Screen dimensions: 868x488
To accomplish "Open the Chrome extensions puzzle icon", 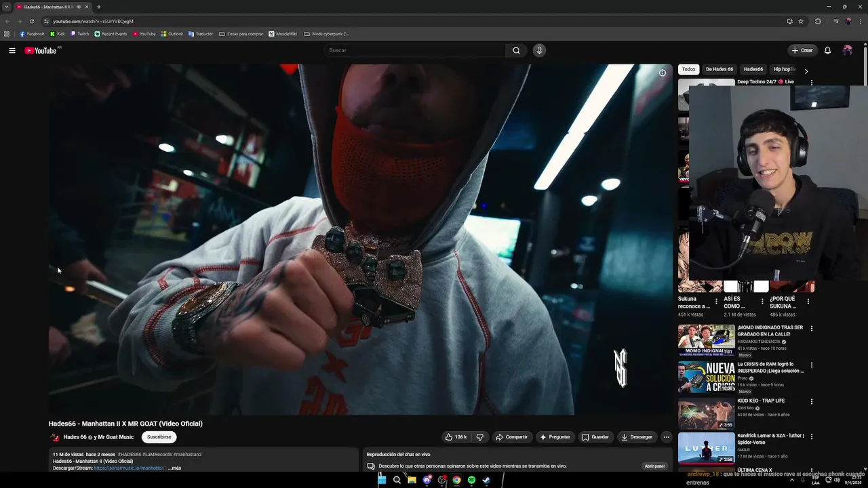I will [818, 21].
